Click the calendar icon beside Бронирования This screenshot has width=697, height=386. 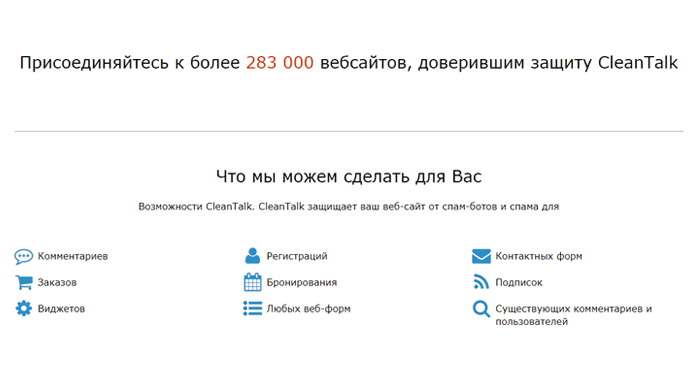click(x=252, y=282)
